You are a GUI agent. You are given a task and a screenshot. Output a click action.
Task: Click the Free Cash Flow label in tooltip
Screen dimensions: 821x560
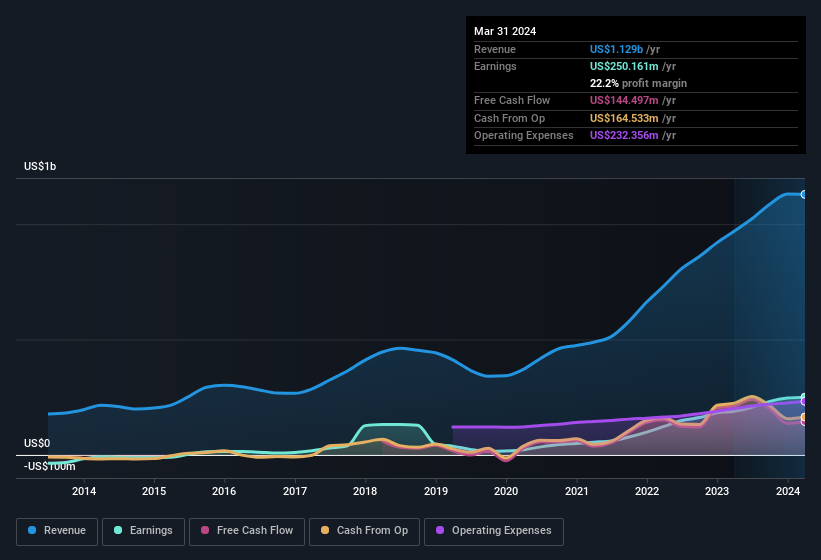coord(512,100)
